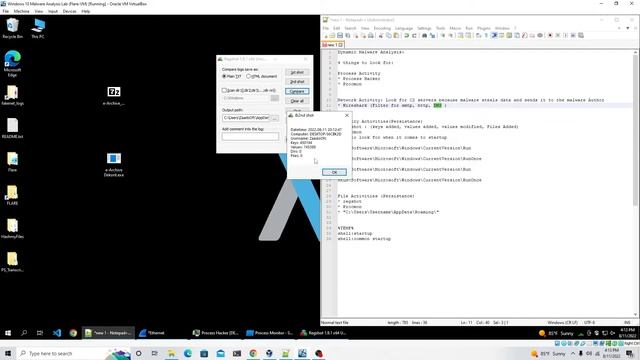Click the Save All icon in Notepad++ toolbar

pyautogui.click(x=347, y=36)
